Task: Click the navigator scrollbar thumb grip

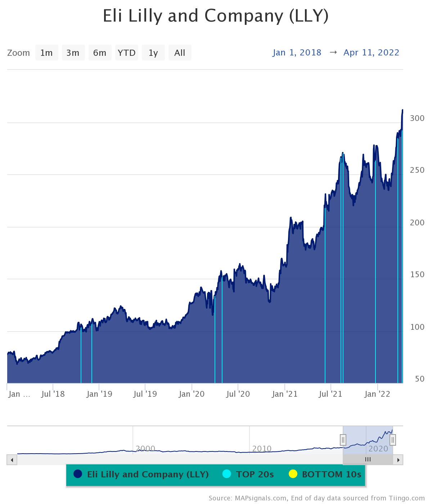Action: pyautogui.click(x=368, y=460)
